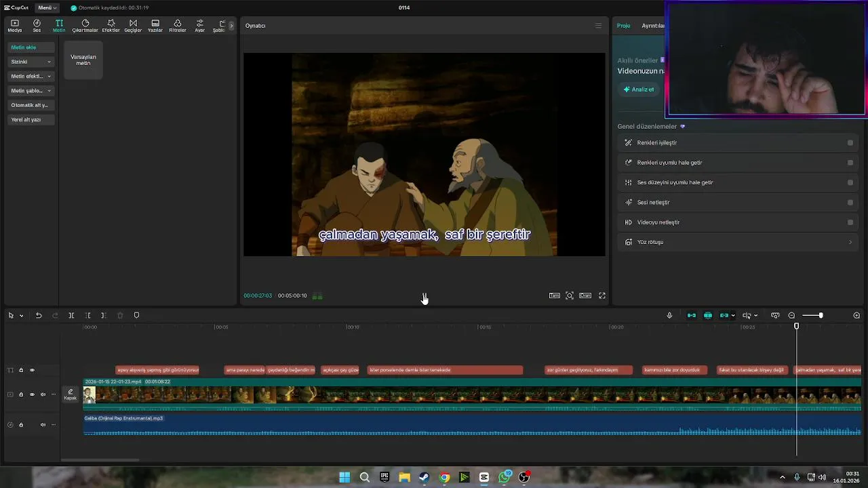Open Google Chrome from the taskbar

click(444, 477)
